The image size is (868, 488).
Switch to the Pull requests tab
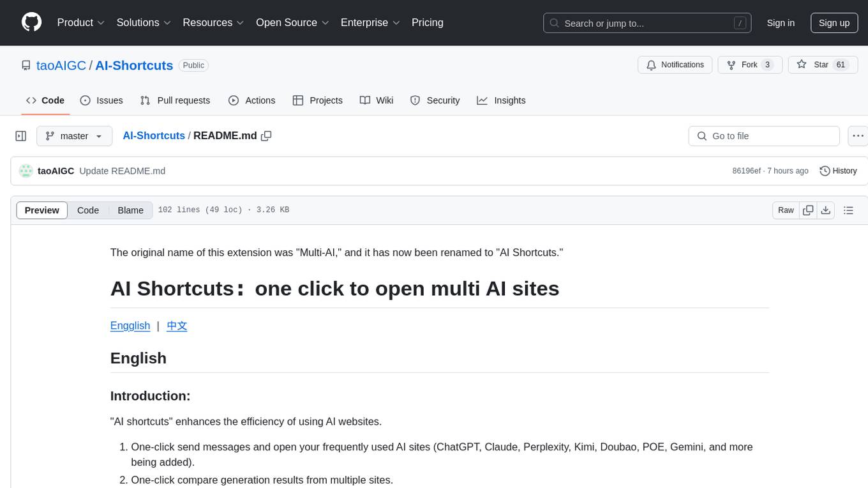pyautogui.click(x=175, y=100)
